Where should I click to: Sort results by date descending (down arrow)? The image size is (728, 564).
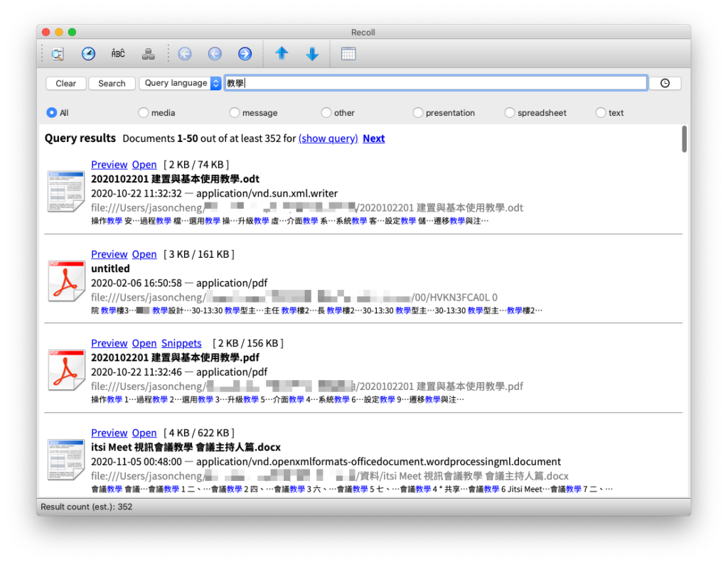(x=312, y=54)
